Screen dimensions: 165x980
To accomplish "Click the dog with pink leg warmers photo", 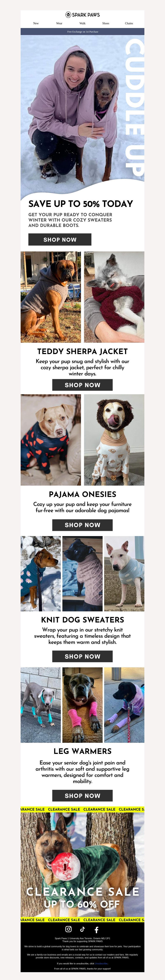I will (x=82, y=705).
